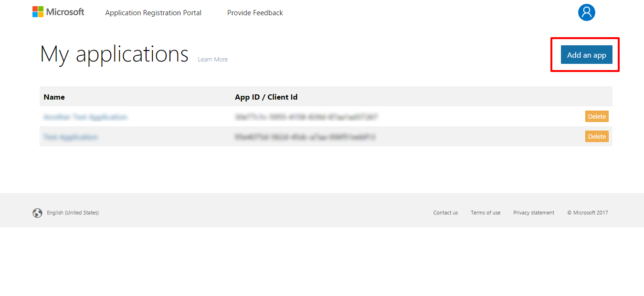
Task: Click the My applications page heading
Action: tap(114, 54)
